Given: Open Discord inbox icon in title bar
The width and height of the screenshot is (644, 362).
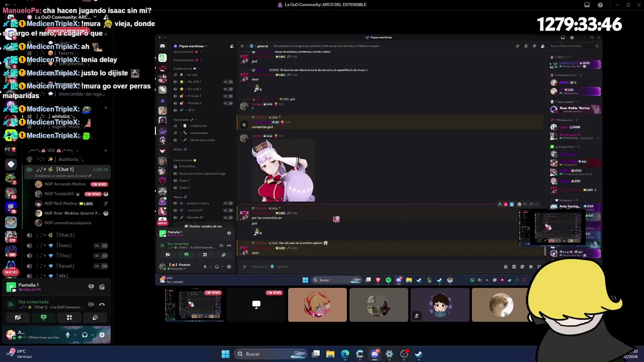Looking at the screenshot, I should 587,5.
